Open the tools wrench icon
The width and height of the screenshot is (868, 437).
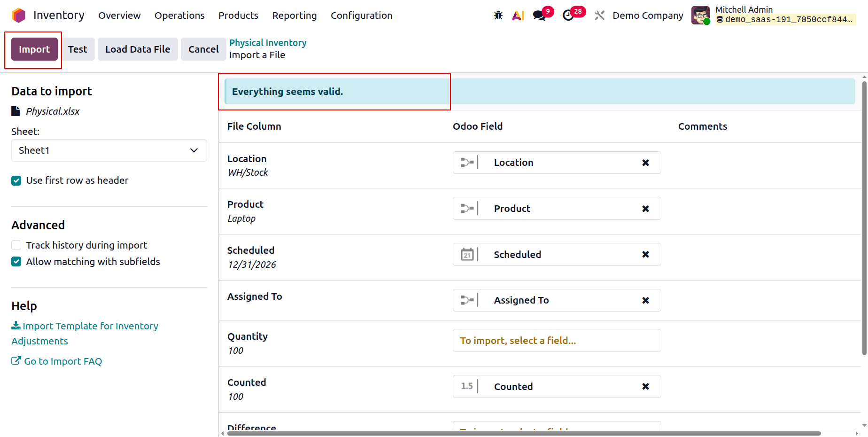click(599, 15)
